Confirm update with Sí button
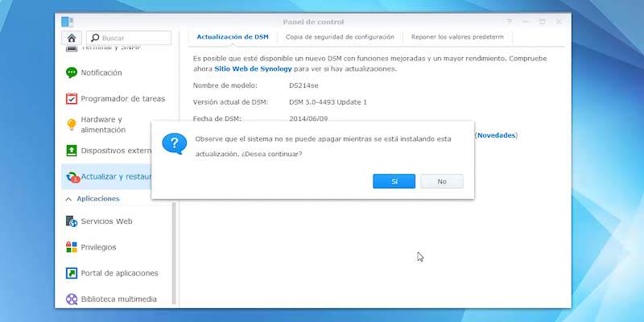Screen dimensions: 644x322 click(394, 181)
